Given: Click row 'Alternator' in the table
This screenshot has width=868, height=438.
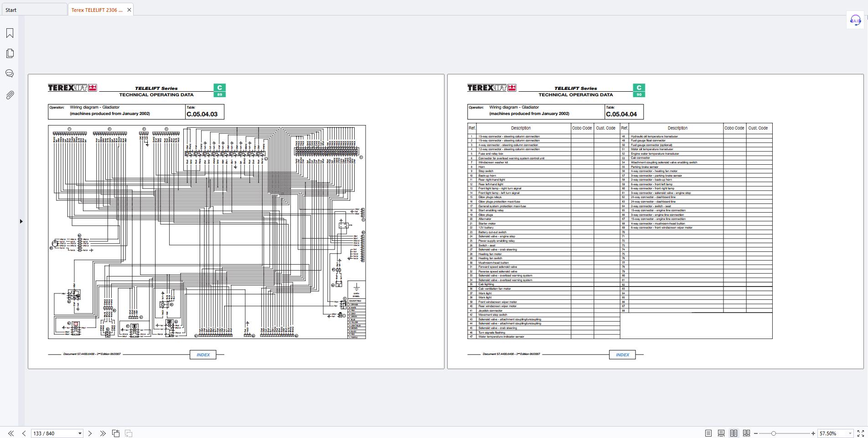Looking at the screenshot, I should click(x=543, y=219).
